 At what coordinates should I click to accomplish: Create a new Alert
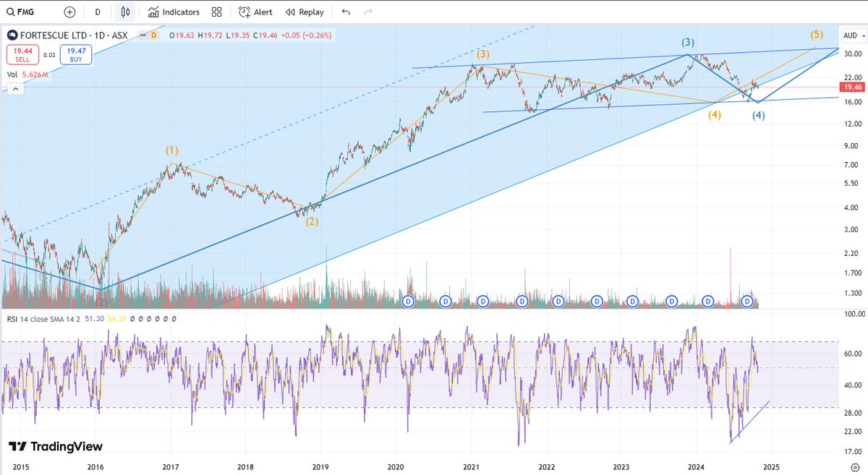click(x=256, y=12)
